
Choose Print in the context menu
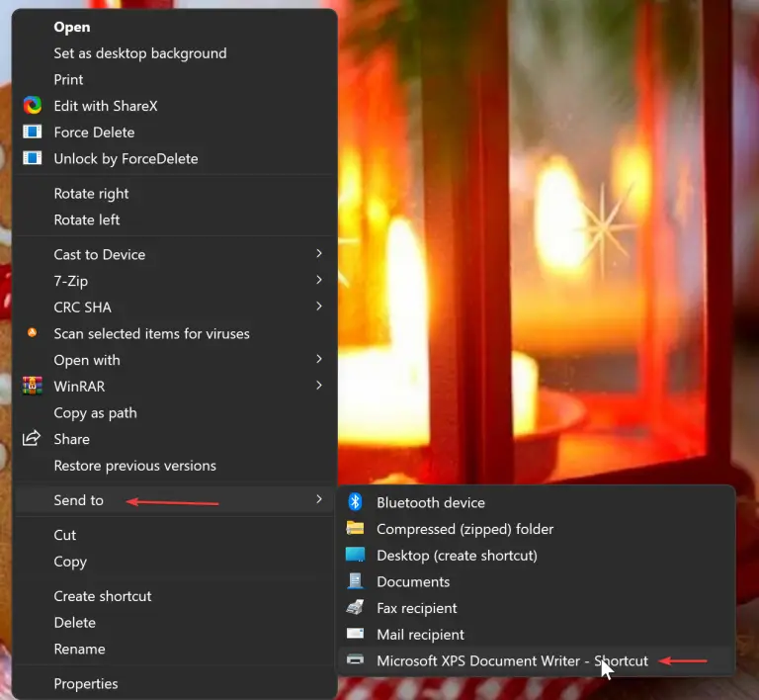[175, 79]
